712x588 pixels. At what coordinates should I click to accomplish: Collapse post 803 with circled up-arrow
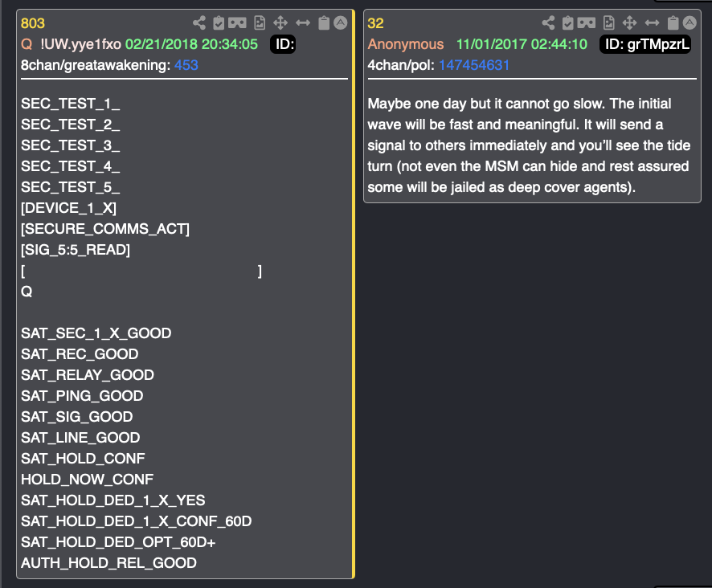click(x=341, y=22)
